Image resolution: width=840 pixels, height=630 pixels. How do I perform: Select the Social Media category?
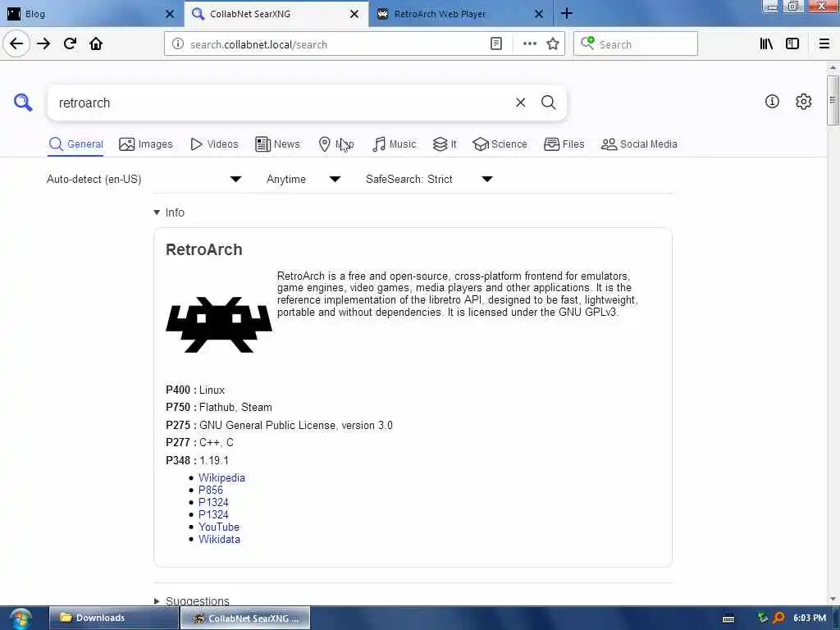pos(639,144)
